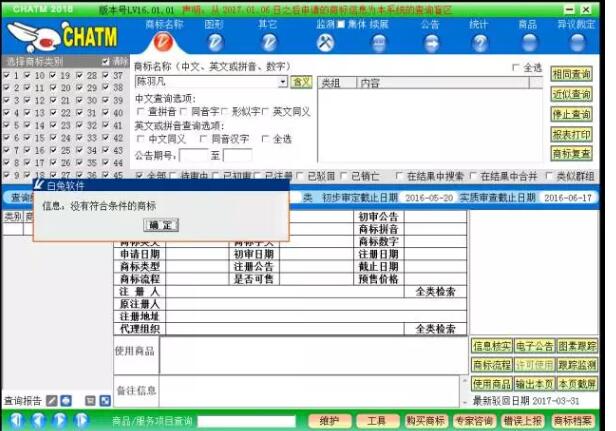Open the 维护 bottom menu button
The width and height of the screenshot is (616, 431).
tap(329, 421)
